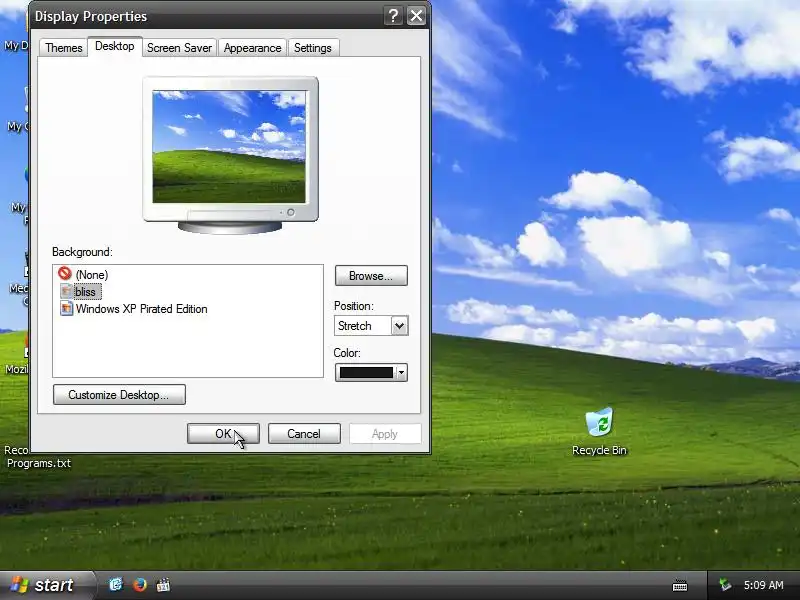
Task: Select (None) in the Background list
Action: [92, 275]
